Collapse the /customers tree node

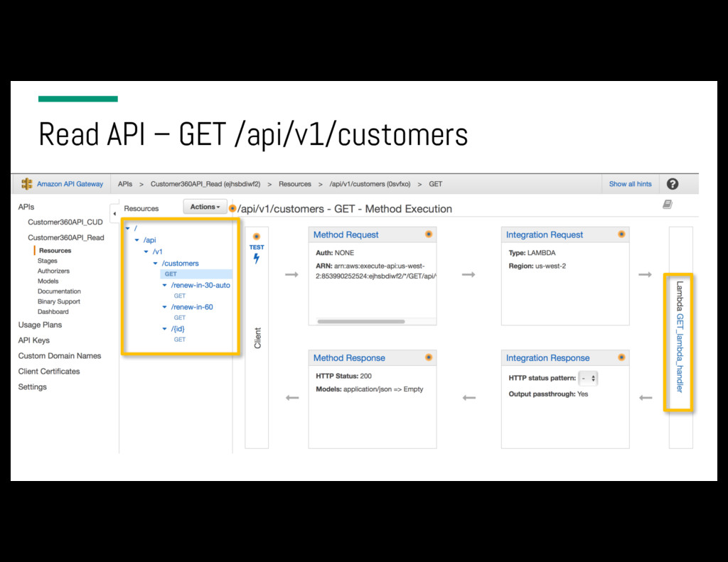tap(156, 263)
